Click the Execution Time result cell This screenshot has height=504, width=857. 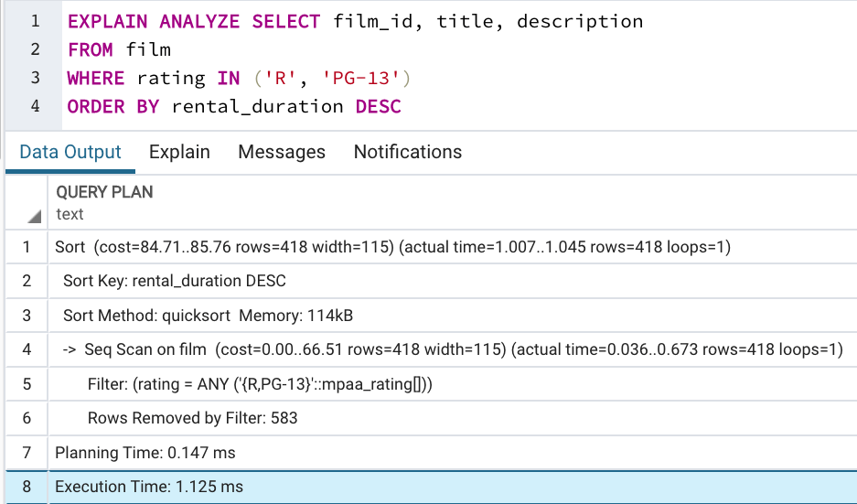[x=453, y=487]
